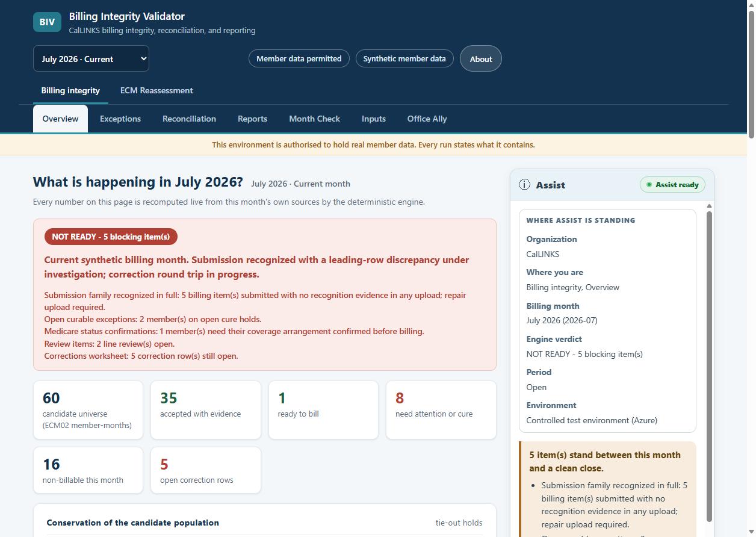Open the Reports tab
Screen dimensions: 756x537
[252, 119]
